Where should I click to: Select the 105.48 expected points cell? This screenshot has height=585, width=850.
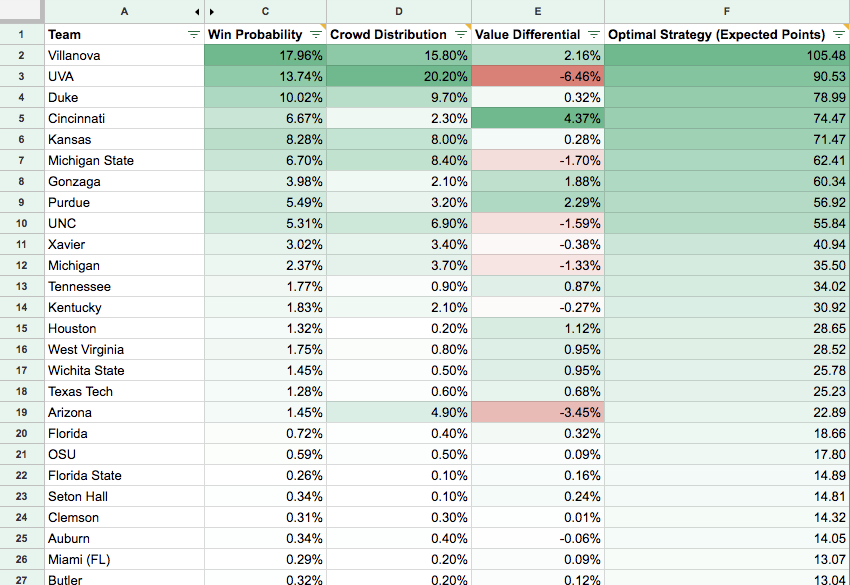pyautogui.click(x=727, y=55)
